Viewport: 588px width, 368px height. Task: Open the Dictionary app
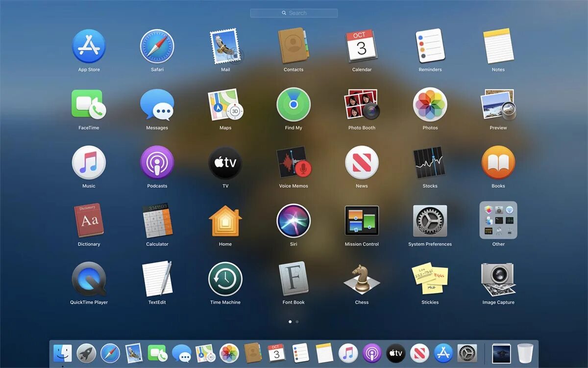tap(89, 221)
